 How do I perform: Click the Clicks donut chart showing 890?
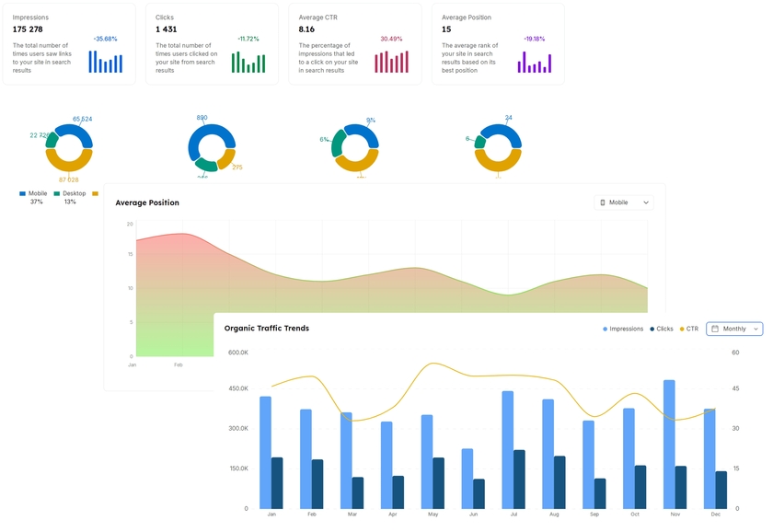tap(212, 147)
